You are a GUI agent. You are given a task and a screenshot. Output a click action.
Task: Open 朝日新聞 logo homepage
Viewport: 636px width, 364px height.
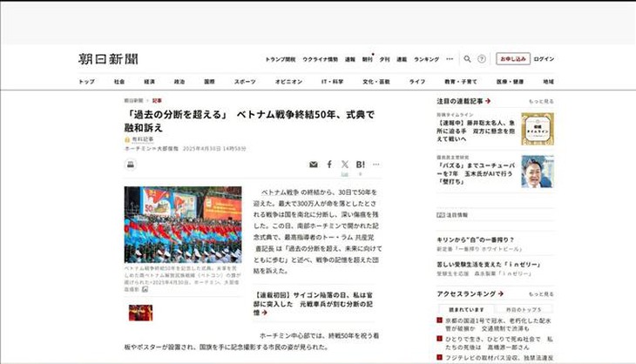pyautogui.click(x=108, y=59)
